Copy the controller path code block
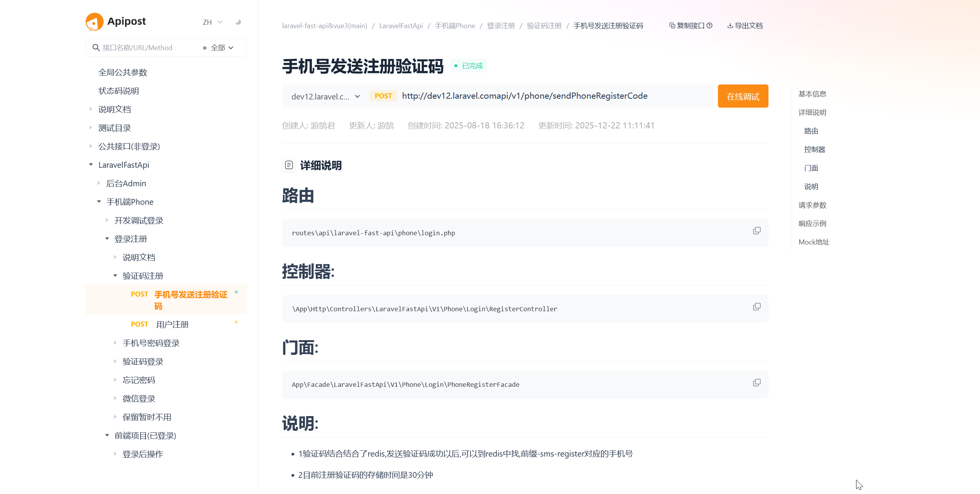Viewport: 980px width, 494px height. pyautogui.click(x=757, y=307)
